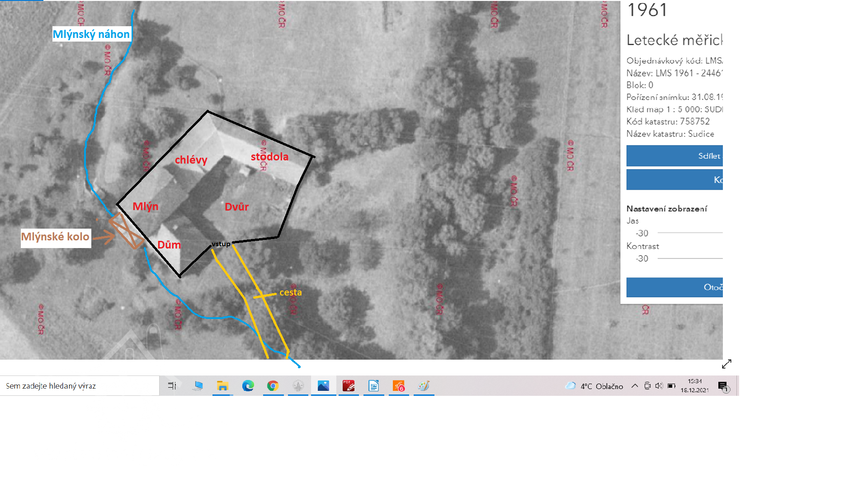Click the Windows search input field
This screenshot has height=488, width=868.
tap(80, 386)
